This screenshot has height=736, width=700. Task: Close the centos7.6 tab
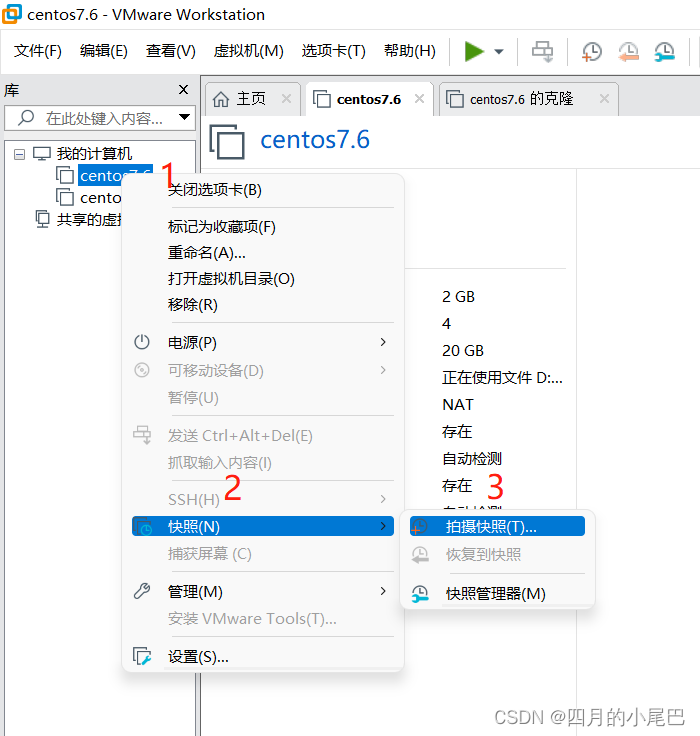[x=419, y=99]
